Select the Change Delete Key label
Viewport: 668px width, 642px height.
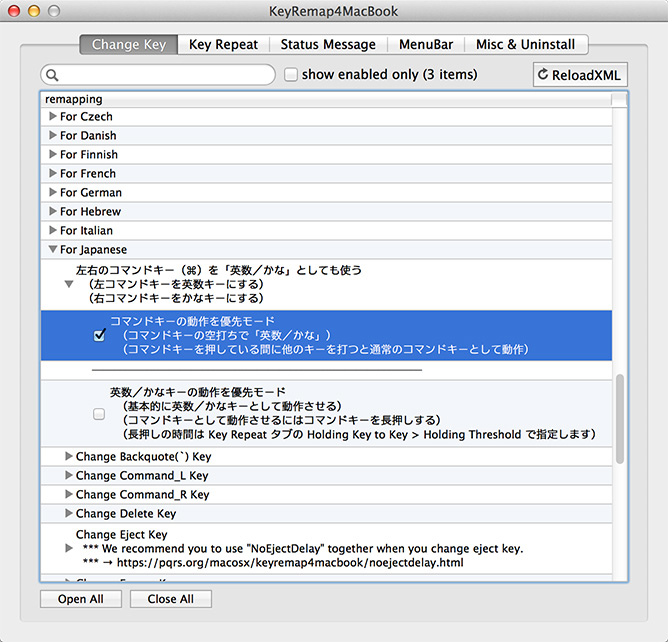[x=126, y=513]
